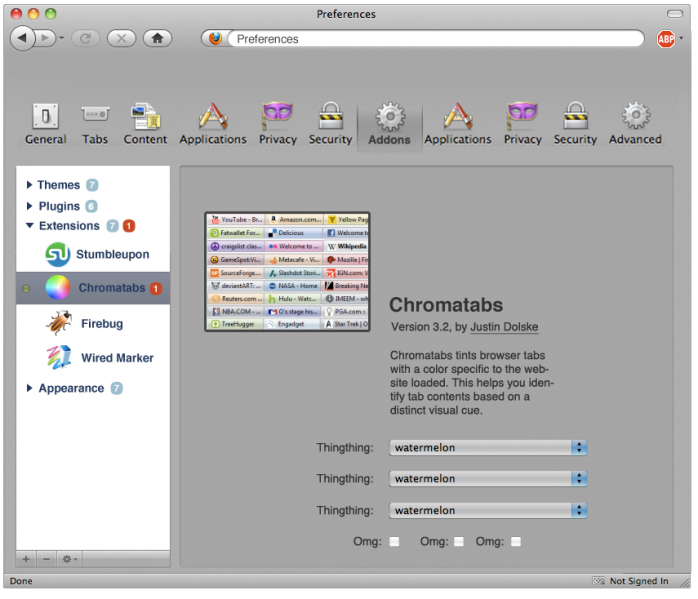The image size is (698, 599).
Task: Open the Adblock Plus dropdown arrow
Action: (x=682, y=39)
